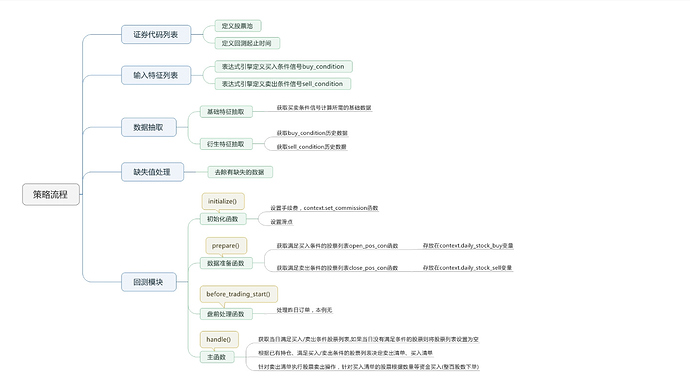Click the 缺失值处理 node

pyautogui.click(x=152, y=172)
